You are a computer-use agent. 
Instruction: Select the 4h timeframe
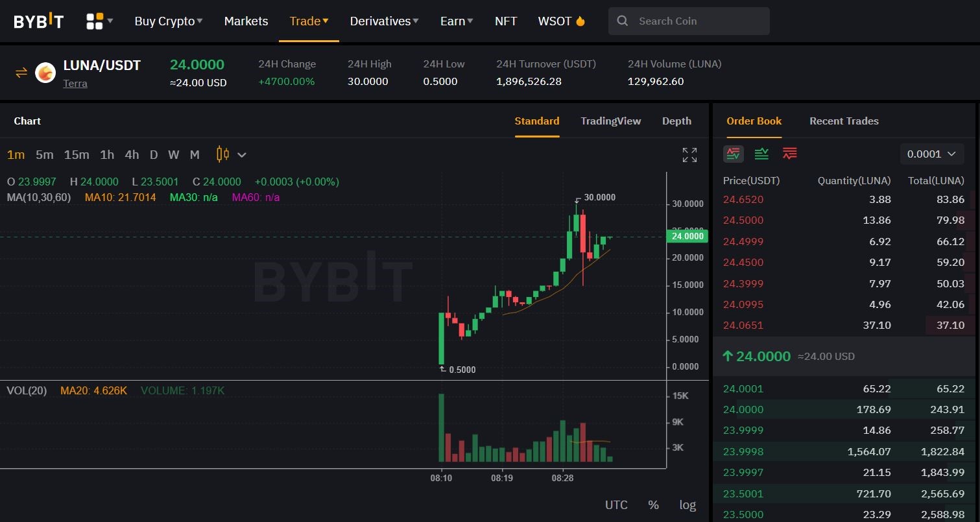(132, 154)
